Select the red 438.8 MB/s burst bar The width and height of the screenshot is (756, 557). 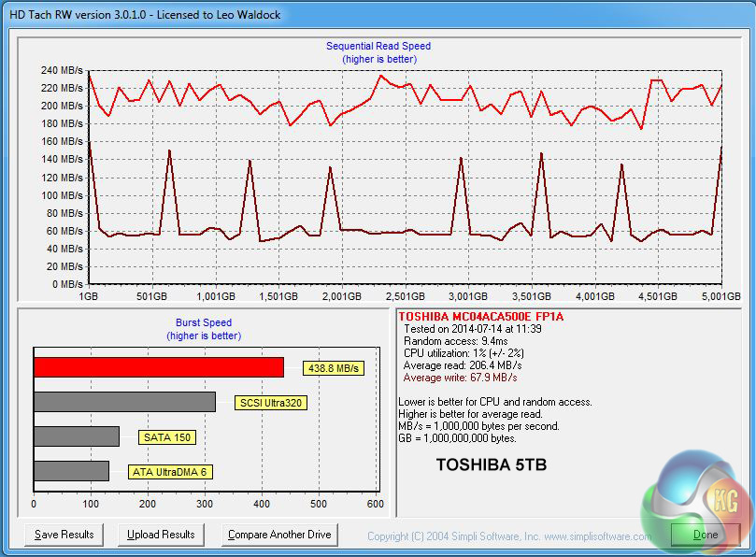[158, 367]
